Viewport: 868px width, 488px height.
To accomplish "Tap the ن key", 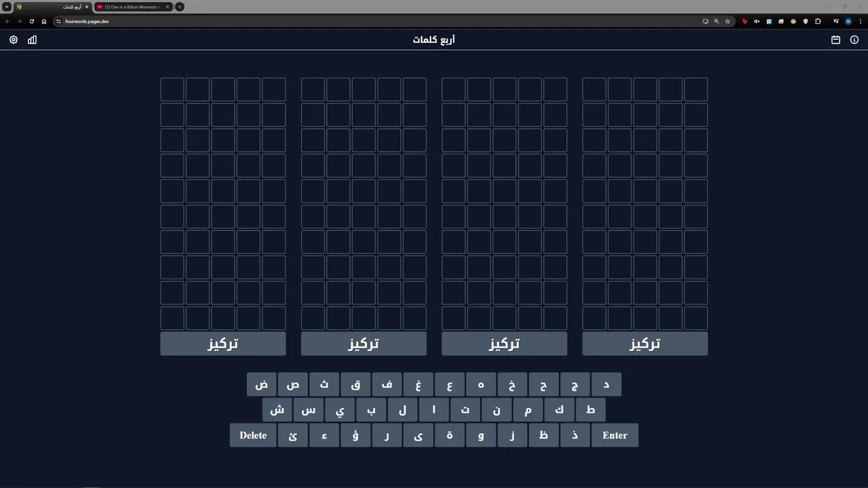I will (496, 410).
